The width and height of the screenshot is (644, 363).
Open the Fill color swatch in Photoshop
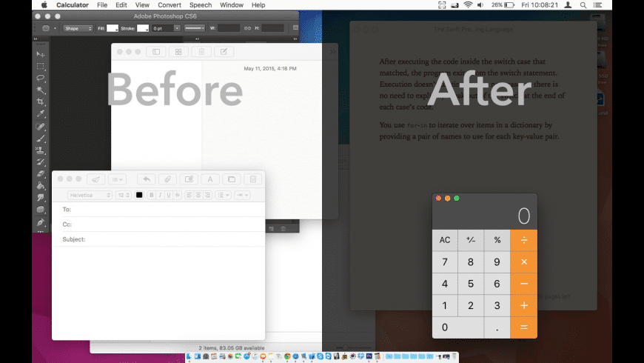coord(112,28)
